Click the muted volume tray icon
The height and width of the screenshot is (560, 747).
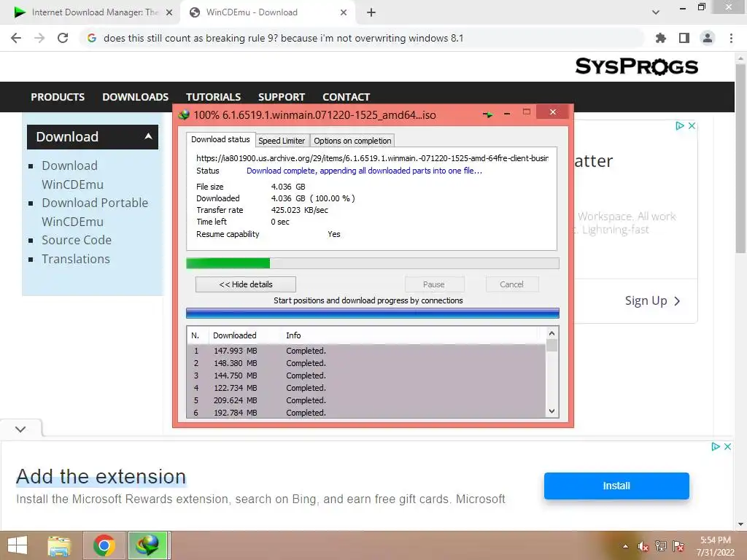(643, 546)
